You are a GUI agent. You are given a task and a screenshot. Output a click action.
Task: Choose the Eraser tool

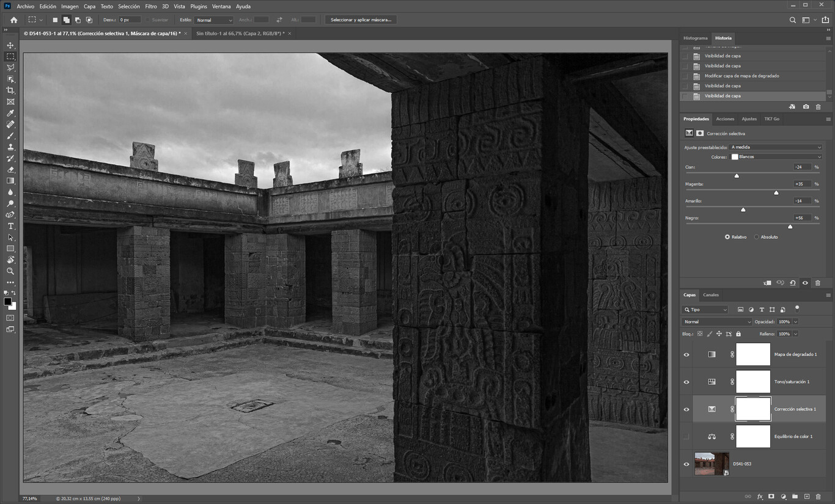point(10,170)
